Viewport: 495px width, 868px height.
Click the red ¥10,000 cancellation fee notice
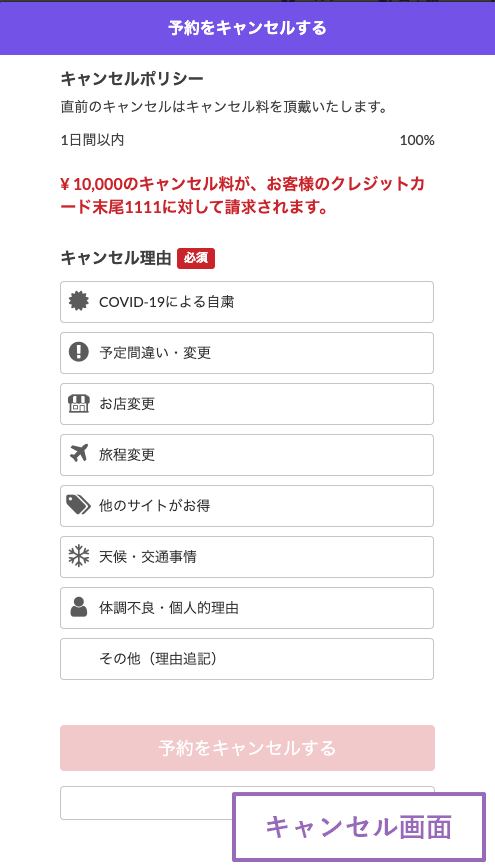coord(243,195)
